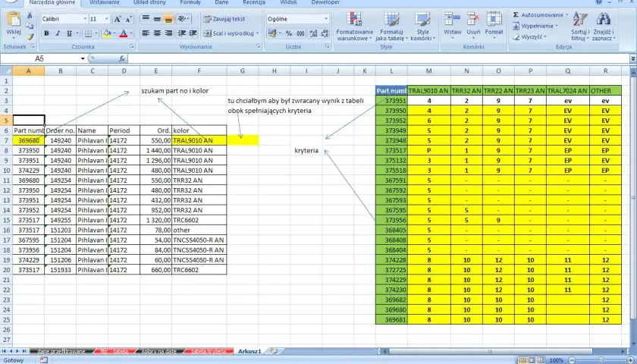Image resolution: width=637 pixels, height=364 pixels.
Task: Toggle align text left
Action: coord(146,33)
